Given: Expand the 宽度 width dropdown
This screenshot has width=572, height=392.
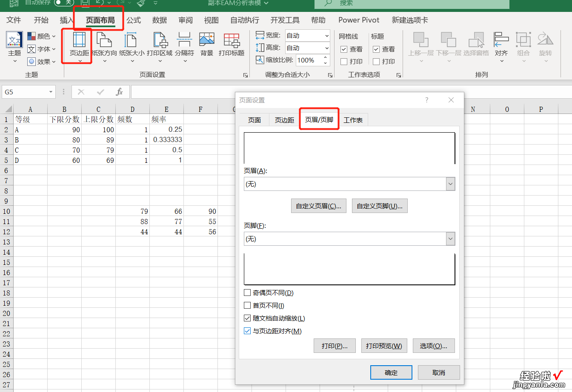Looking at the screenshot, I should coord(326,36).
